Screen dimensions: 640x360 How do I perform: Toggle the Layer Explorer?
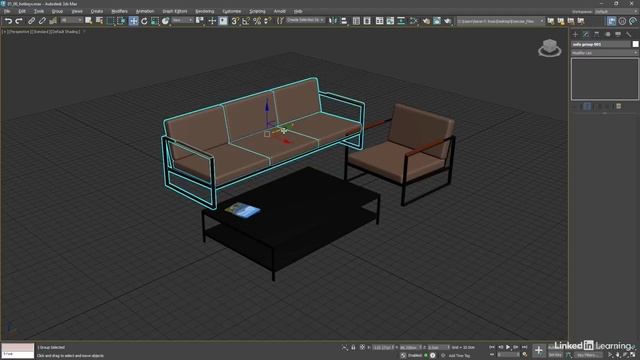[367, 21]
